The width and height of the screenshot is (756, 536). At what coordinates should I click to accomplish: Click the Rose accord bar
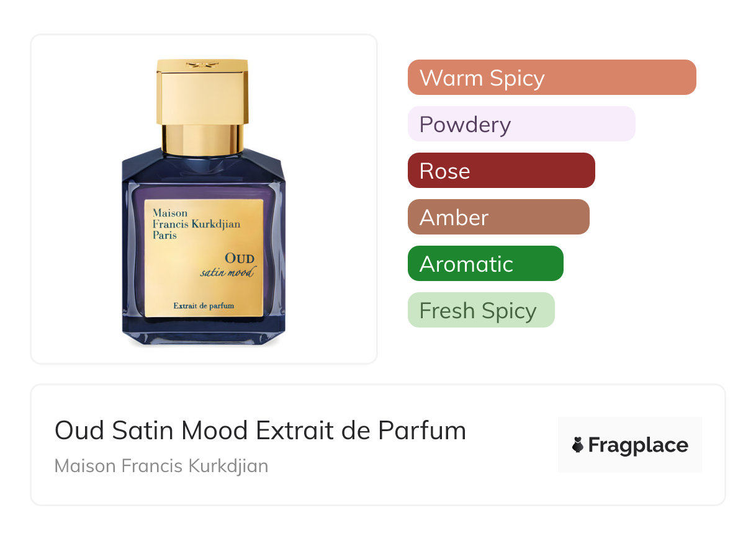(502, 171)
